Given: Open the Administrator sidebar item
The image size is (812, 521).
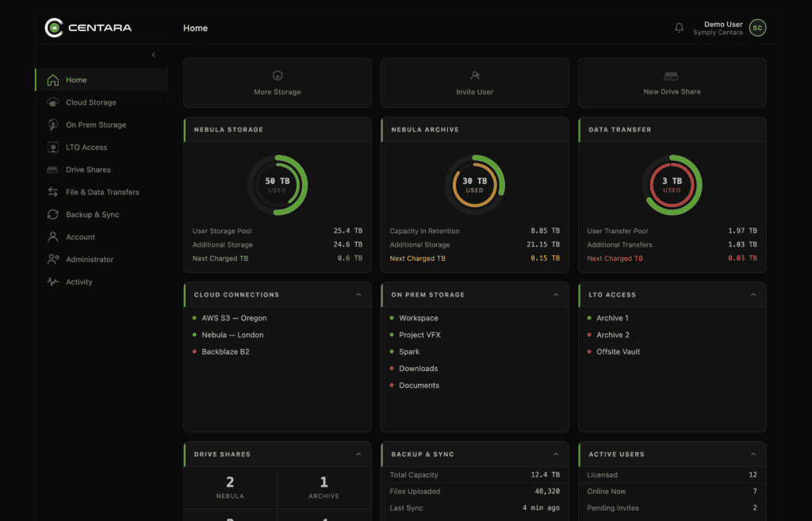Looking at the screenshot, I should point(89,259).
